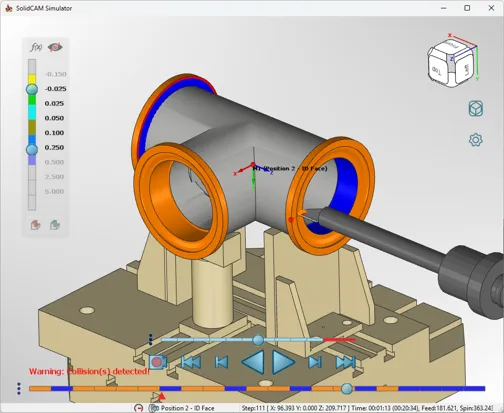Click the 0.500 legend value
The image size is (504, 413).
point(54,162)
